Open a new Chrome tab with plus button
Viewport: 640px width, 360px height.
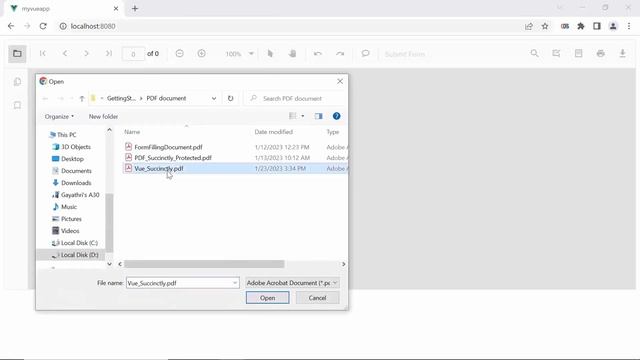click(x=135, y=8)
